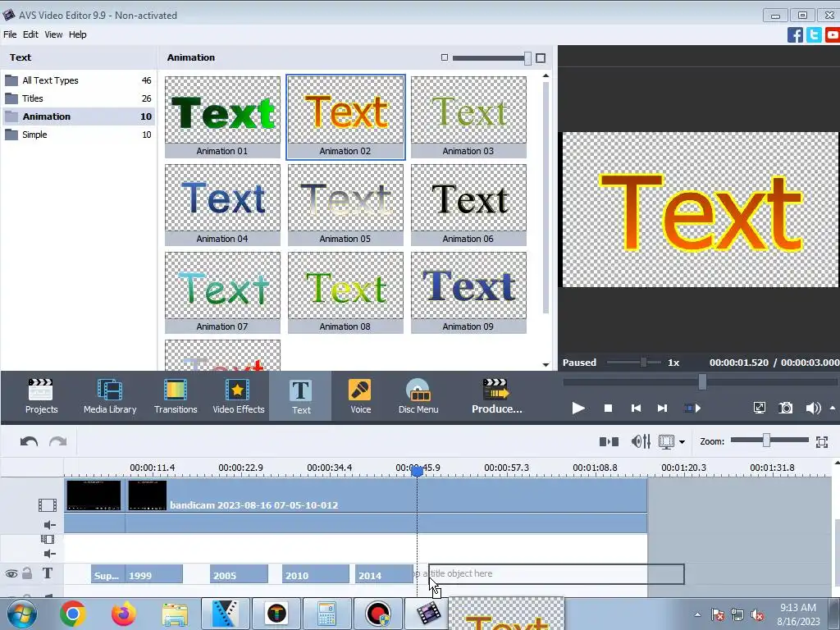840x630 pixels.
Task: Select the Animation 01 preset
Action: click(222, 116)
